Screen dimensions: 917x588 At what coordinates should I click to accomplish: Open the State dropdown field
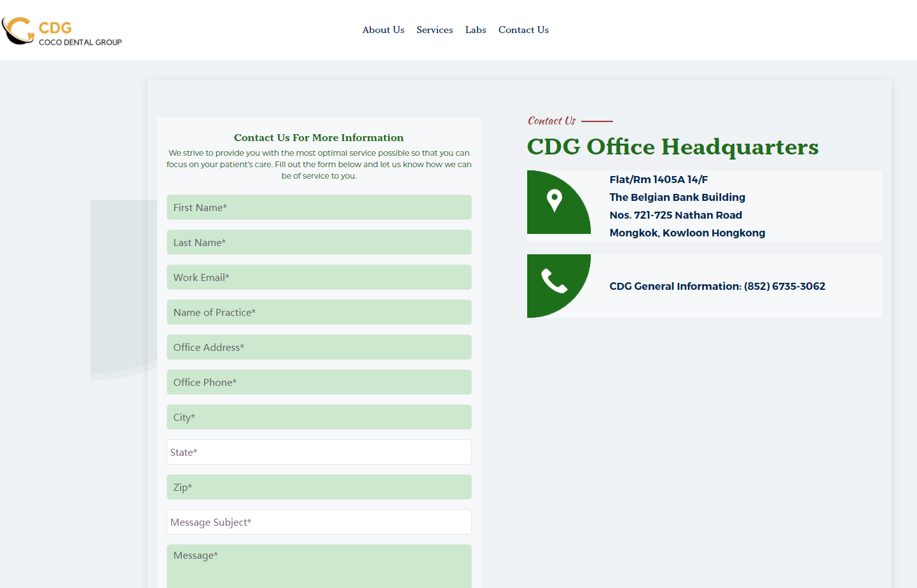(319, 452)
